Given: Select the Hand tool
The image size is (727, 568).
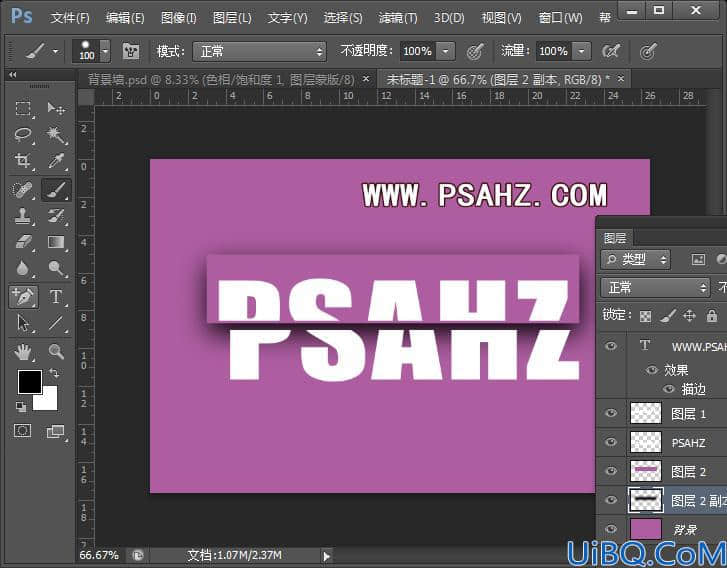Looking at the screenshot, I should coord(23,352).
